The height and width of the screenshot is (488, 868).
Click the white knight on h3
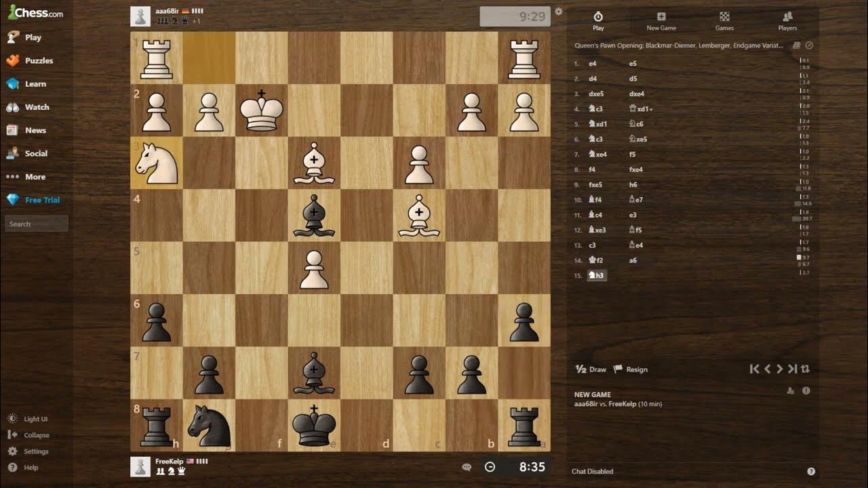click(x=157, y=163)
